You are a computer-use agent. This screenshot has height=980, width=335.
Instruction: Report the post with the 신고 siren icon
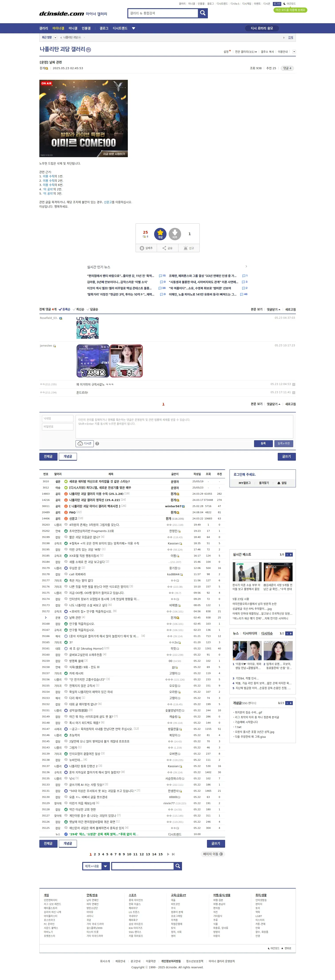tap(189, 248)
